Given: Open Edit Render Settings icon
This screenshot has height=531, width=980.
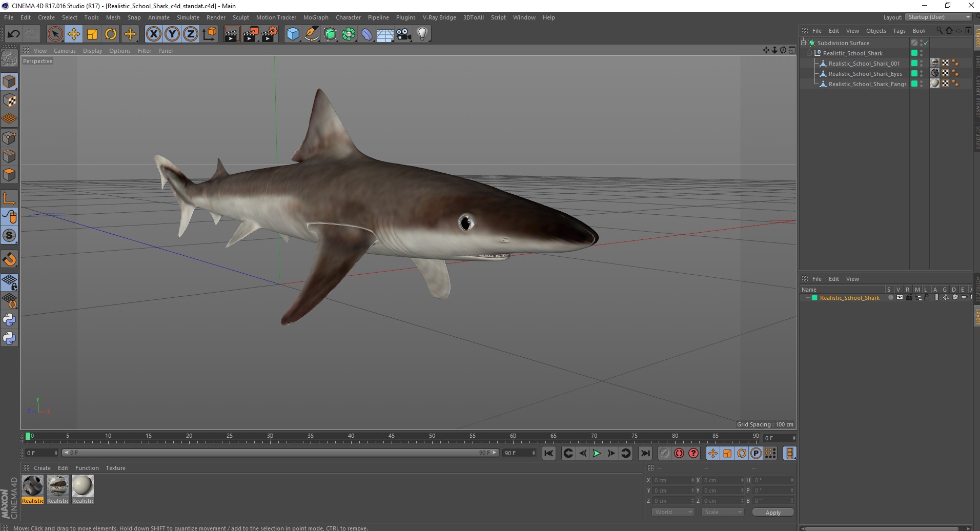Looking at the screenshot, I should click(x=270, y=34).
